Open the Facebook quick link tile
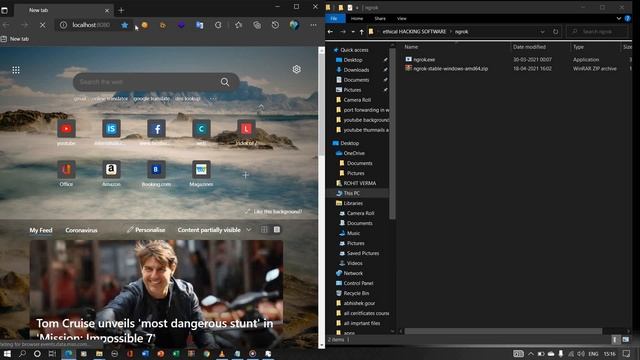This screenshot has width=640, height=360. pos(156,129)
